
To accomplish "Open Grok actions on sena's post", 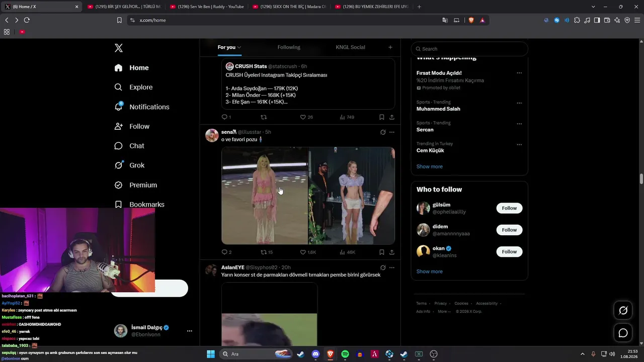I will 383,132.
